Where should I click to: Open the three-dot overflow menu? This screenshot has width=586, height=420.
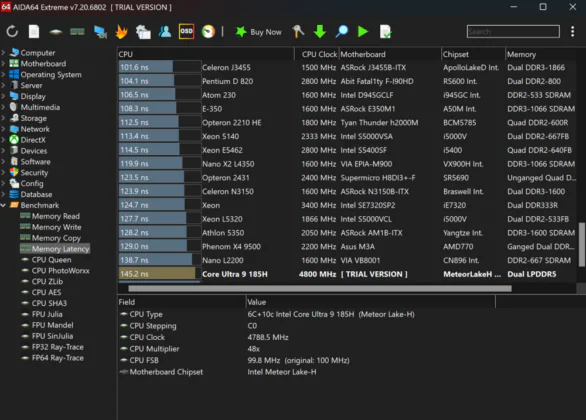[x=573, y=32]
